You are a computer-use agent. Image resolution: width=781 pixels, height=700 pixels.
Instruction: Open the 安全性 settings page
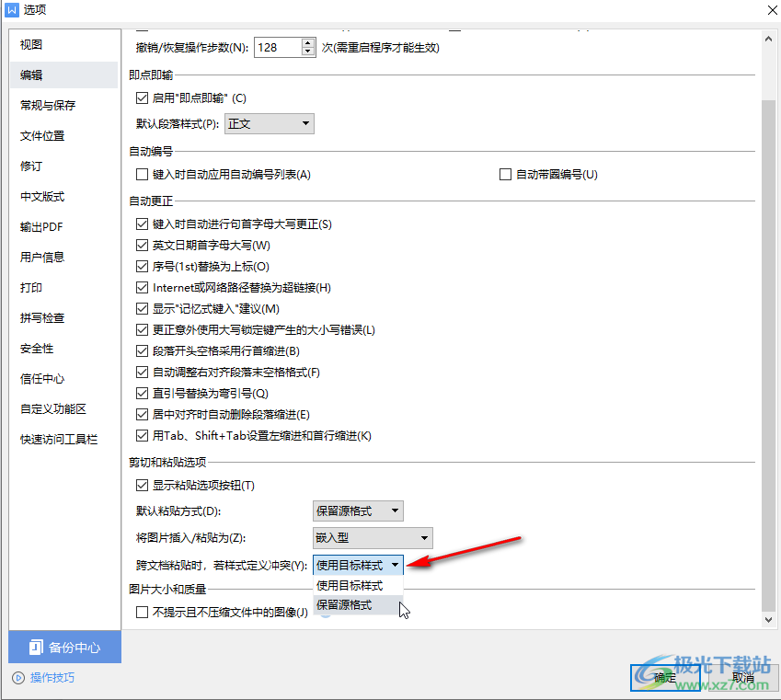click(37, 349)
